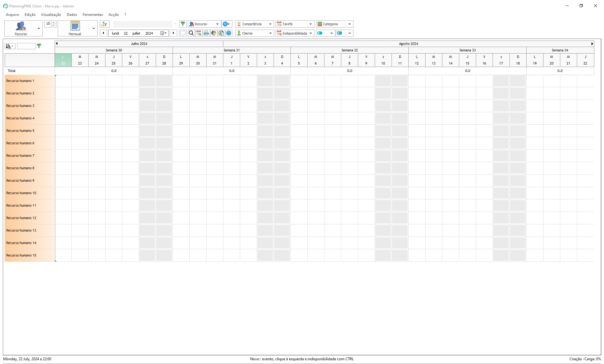604x364 pixels.
Task: Open the Indisponibilidade filter dropdown
Action: tap(295, 33)
